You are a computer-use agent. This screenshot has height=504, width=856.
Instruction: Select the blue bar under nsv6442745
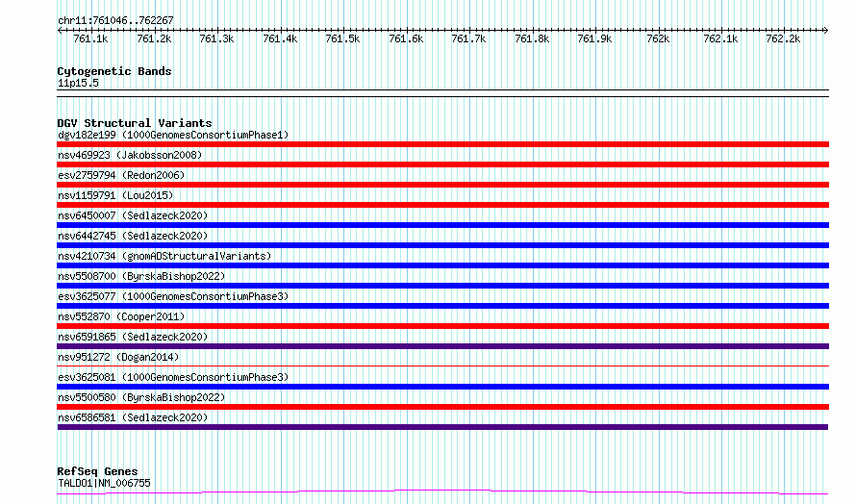click(x=442, y=245)
